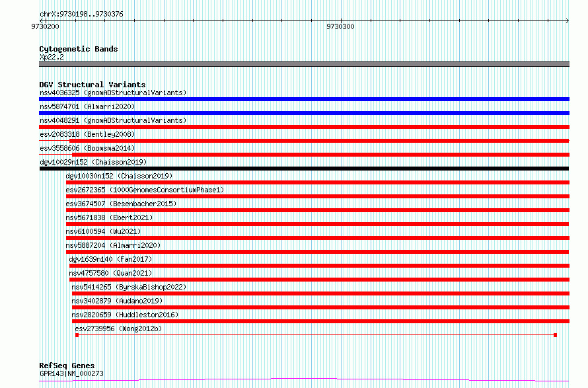Click the red bar under nsv5671838
The height and width of the screenshot is (388, 588).
317,224
